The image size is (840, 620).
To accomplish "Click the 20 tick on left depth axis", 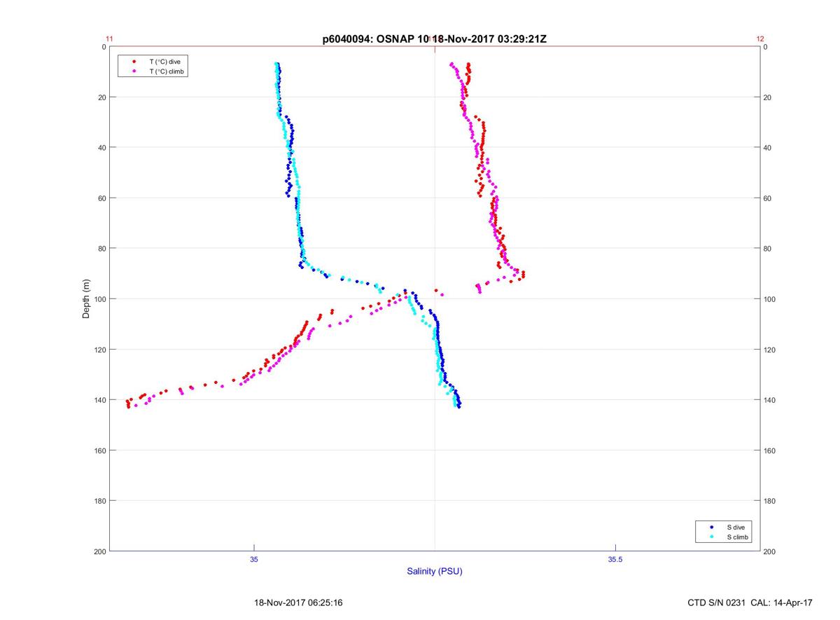I will [x=102, y=97].
